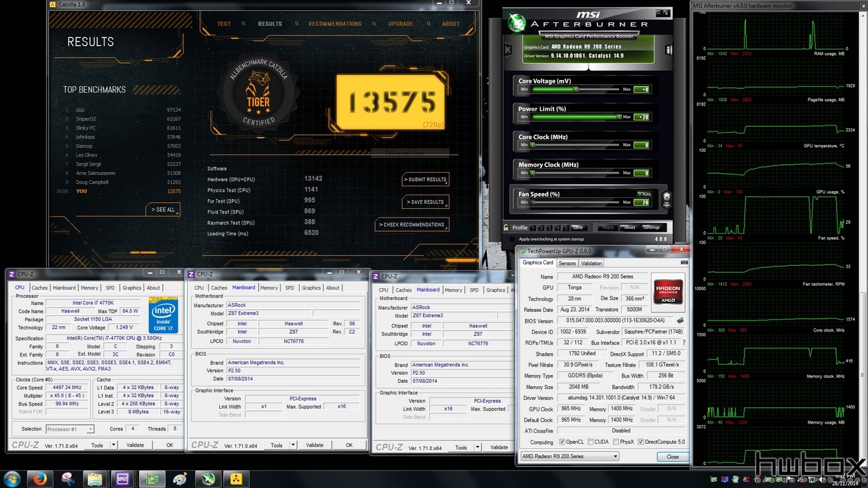Open Tools dropdown arrow in second CPU-Z
Viewport: 868px width, 488px height.
(x=293, y=445)
